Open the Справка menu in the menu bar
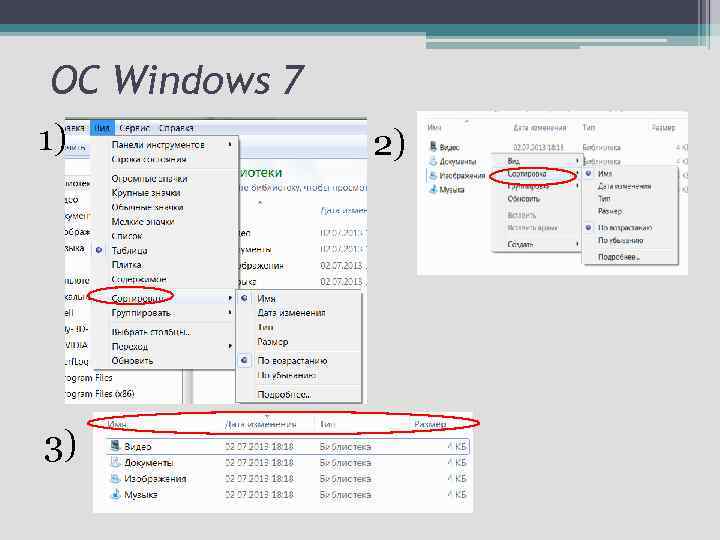This screenshot has height=540, width=720. (x=176, y=128)
